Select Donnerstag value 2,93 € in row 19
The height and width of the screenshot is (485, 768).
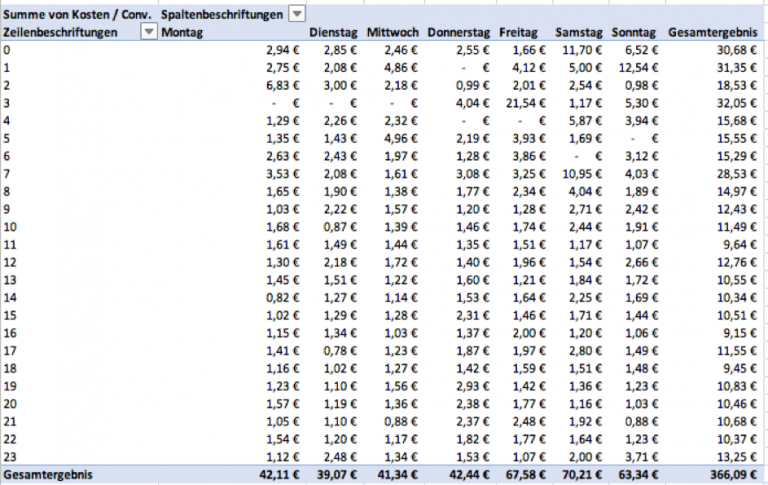click(x=472, y=386)
